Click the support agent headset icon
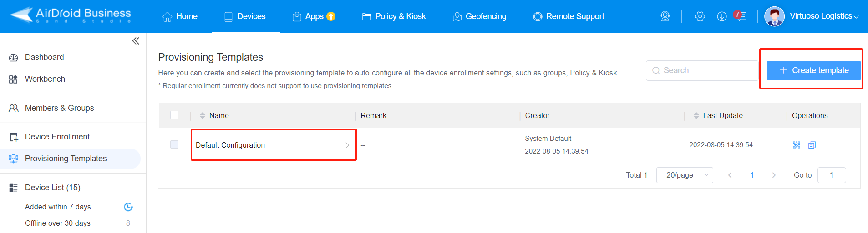868x233 pixels. pos(665,16)
